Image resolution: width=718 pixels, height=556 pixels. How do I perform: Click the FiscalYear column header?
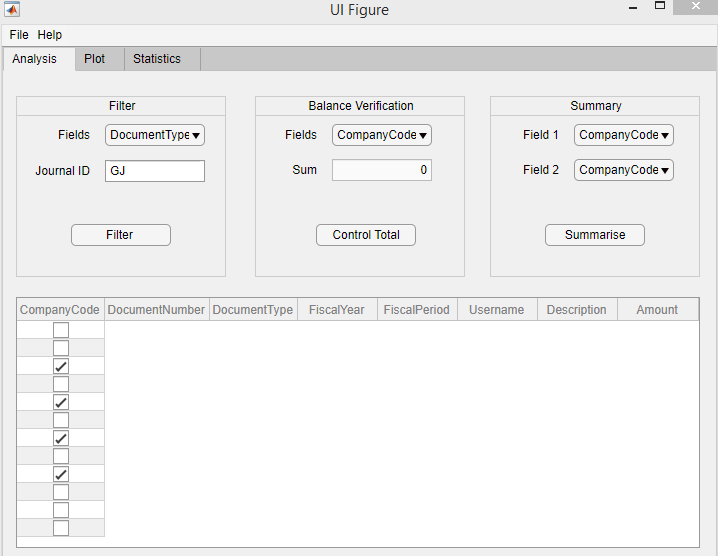(x=337, y=310)
